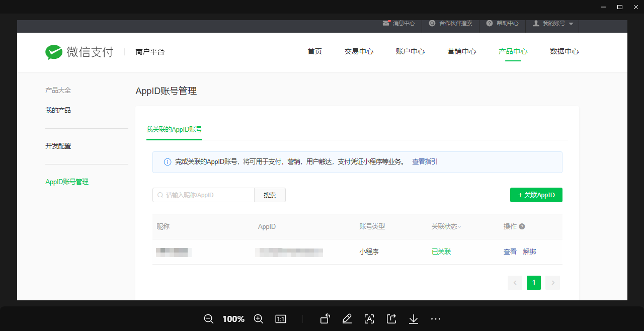Viewport: 644px width, 331px height.
Task: Click the 解绑 link in the row
Action: click(x=529, y=252)
